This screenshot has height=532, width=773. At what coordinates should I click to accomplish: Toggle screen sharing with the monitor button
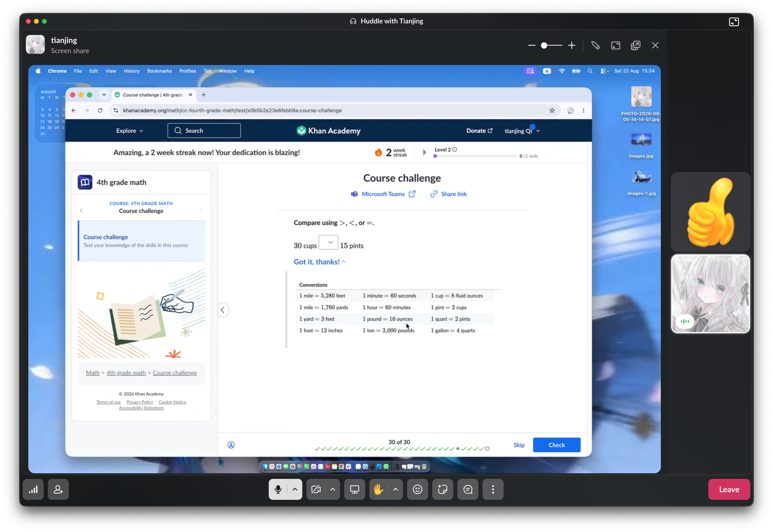click(355, 489)
